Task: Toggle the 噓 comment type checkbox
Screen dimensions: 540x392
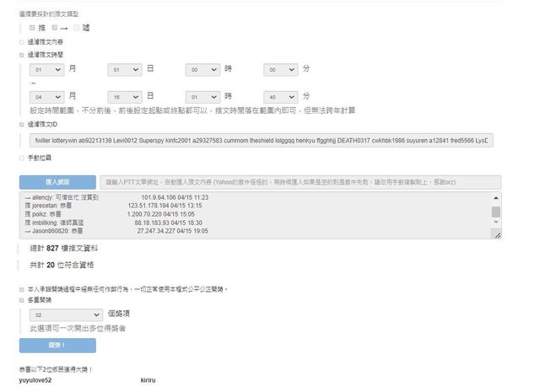Action: tap(76, 28)
